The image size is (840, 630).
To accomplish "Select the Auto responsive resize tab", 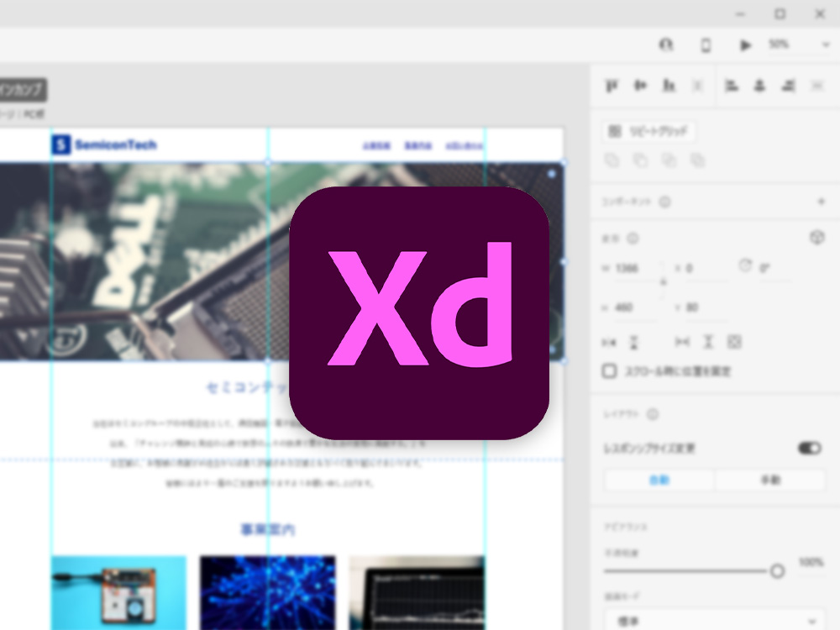I will 659,480.
